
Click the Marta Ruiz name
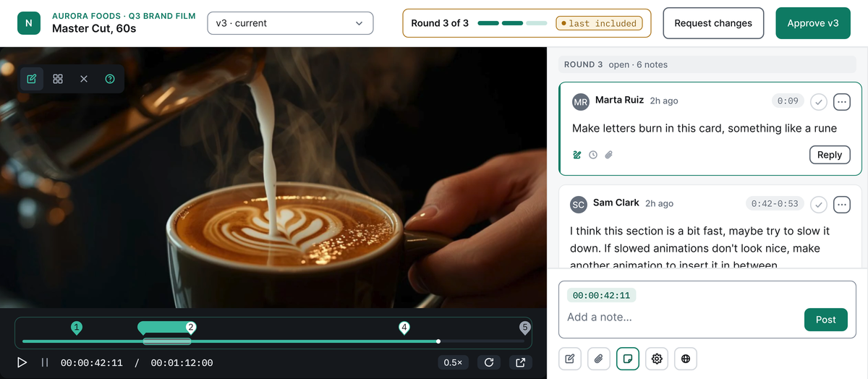619,101
